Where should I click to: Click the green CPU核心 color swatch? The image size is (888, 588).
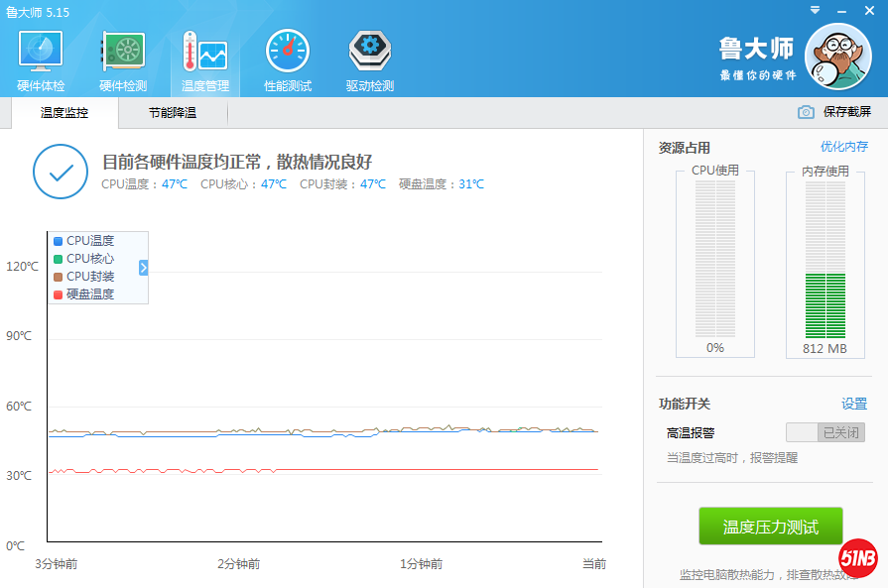pyautogui.click(x=58, y=259)
